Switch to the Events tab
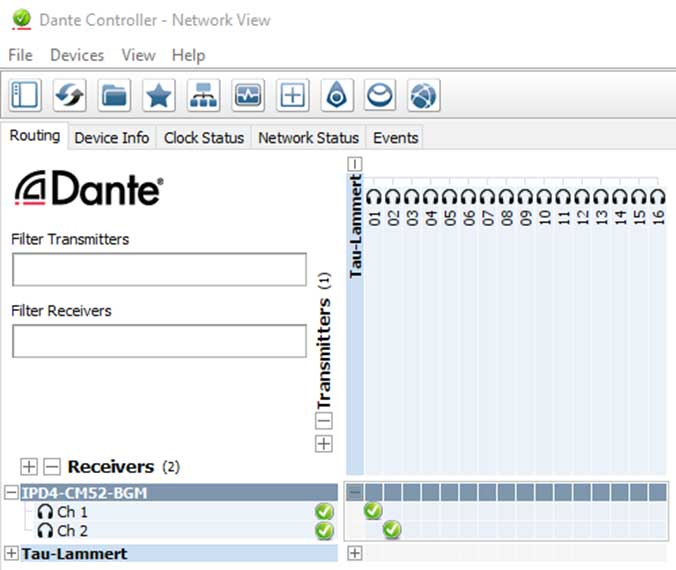The width and height of the screenshot is (676, 570). point(395,138)
